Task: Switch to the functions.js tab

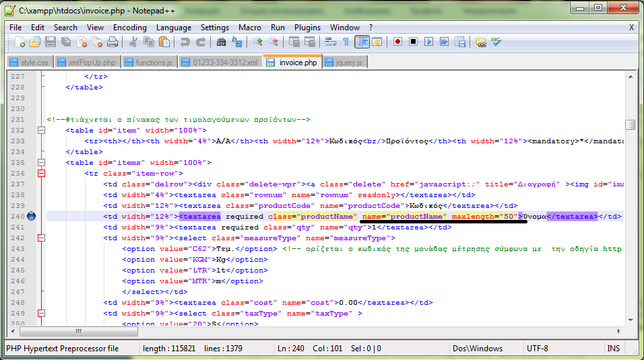Action: [x=150, y=63]
